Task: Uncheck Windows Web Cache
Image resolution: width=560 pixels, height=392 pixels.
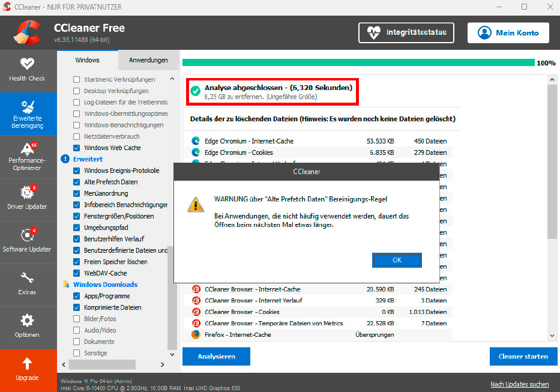Action: pos(76,148)
